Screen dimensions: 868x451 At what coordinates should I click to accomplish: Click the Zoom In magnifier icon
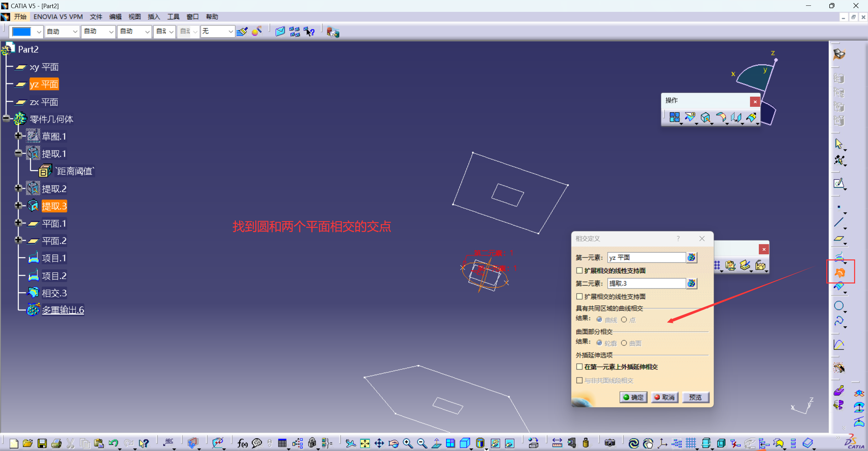pyautogui.click(x=408, y=443)
